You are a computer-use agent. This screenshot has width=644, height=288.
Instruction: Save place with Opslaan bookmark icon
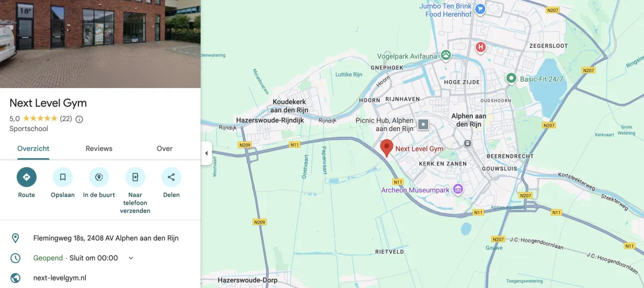pos(63,177)
